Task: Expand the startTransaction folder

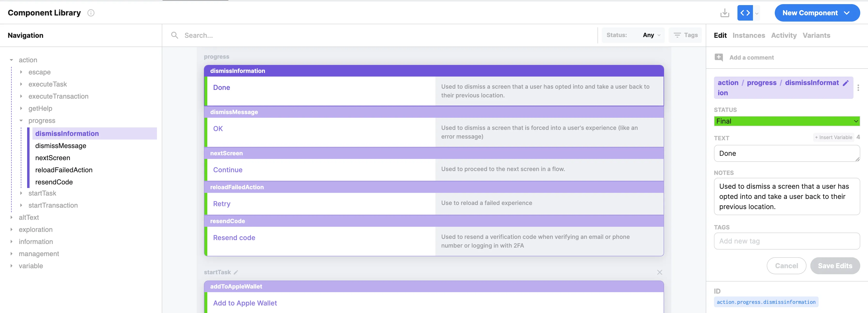Action: pos(21,205)
